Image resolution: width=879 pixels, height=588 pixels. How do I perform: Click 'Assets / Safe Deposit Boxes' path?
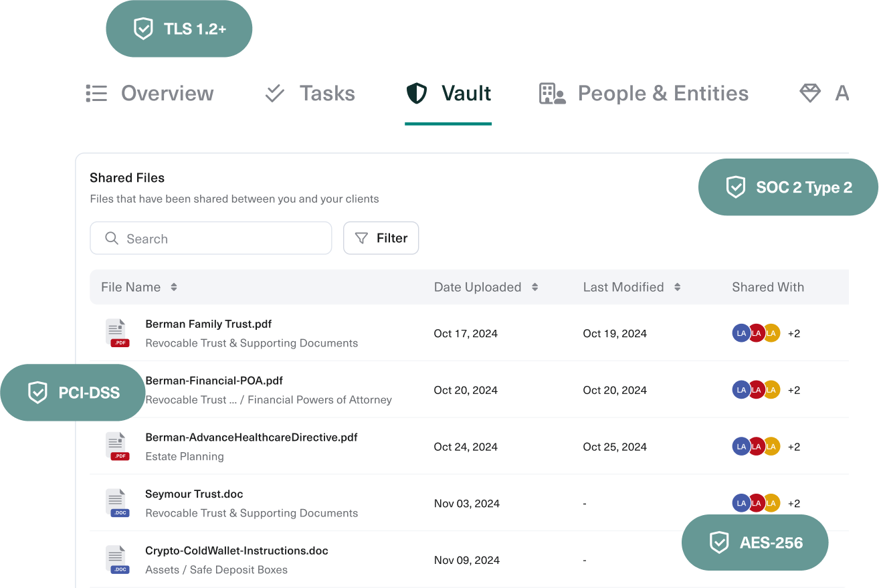[x=217, y=570]
